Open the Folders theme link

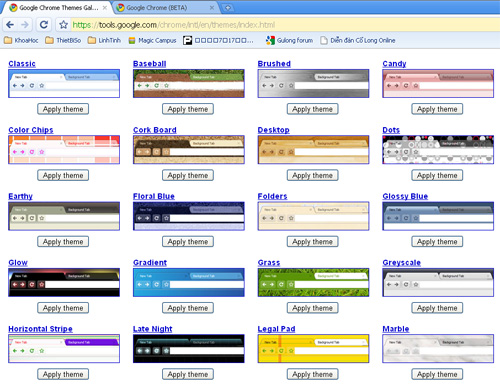click(x=273, y=196)
